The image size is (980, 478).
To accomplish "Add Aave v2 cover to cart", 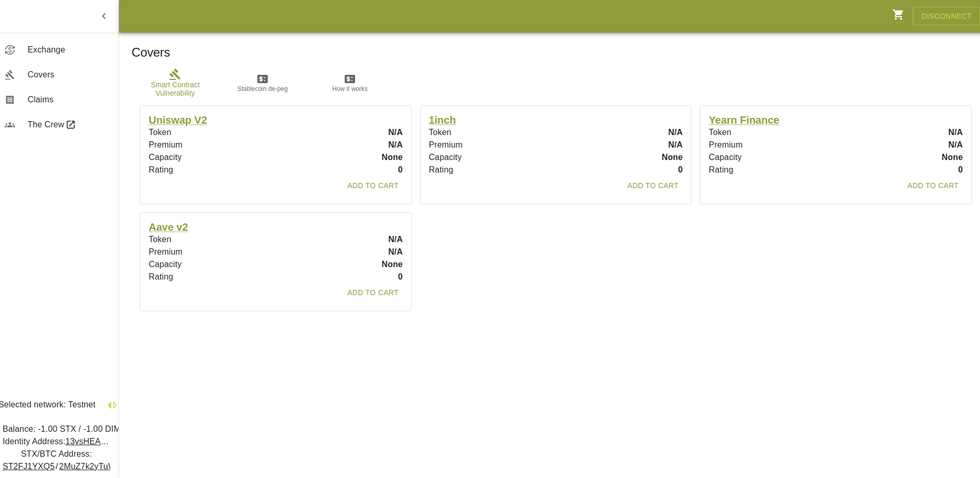I will coord(373,293).
